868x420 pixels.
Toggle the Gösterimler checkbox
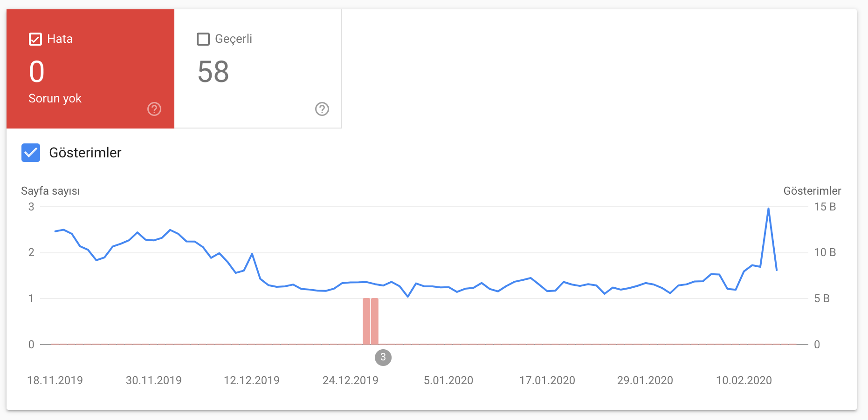coord(31,153)
